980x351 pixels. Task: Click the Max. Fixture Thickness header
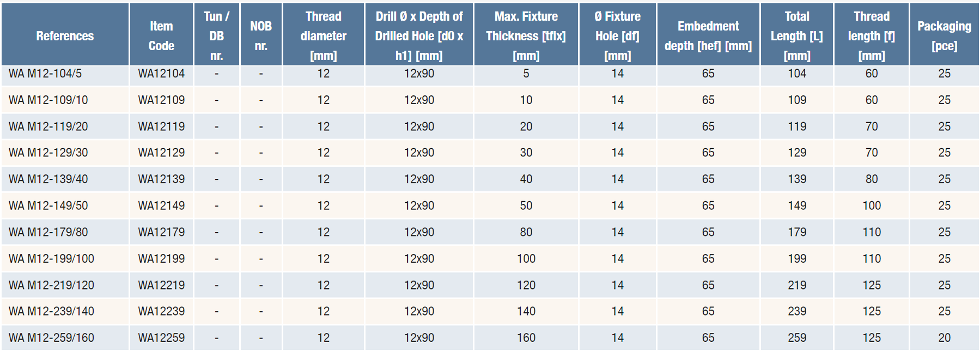pos(526,36)
